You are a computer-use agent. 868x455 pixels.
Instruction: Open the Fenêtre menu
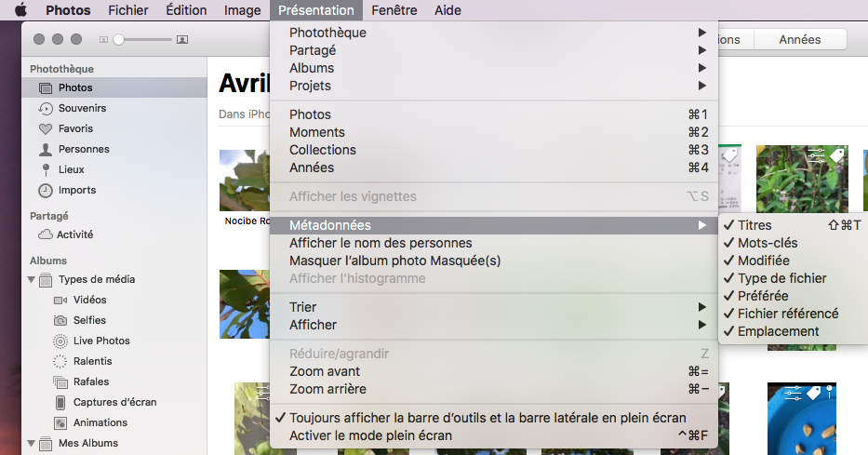394,10
